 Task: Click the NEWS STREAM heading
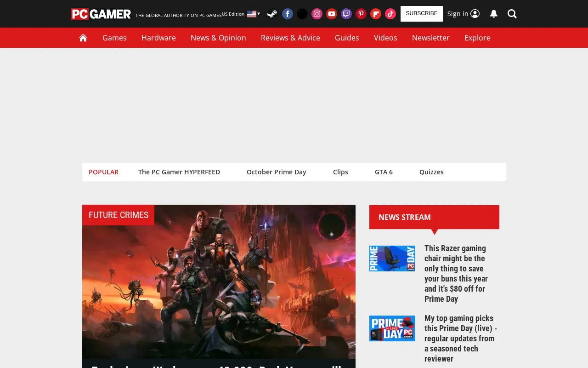[x=405, y=217]
